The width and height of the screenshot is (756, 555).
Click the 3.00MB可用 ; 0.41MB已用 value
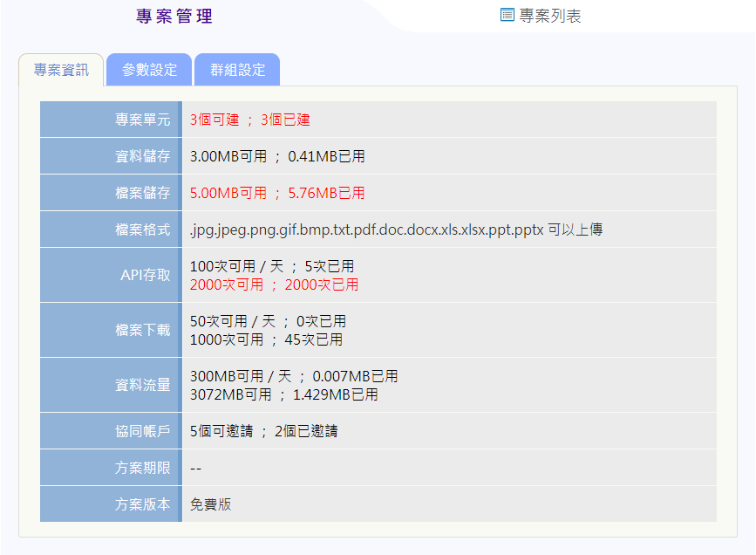[x=277, y=156]
